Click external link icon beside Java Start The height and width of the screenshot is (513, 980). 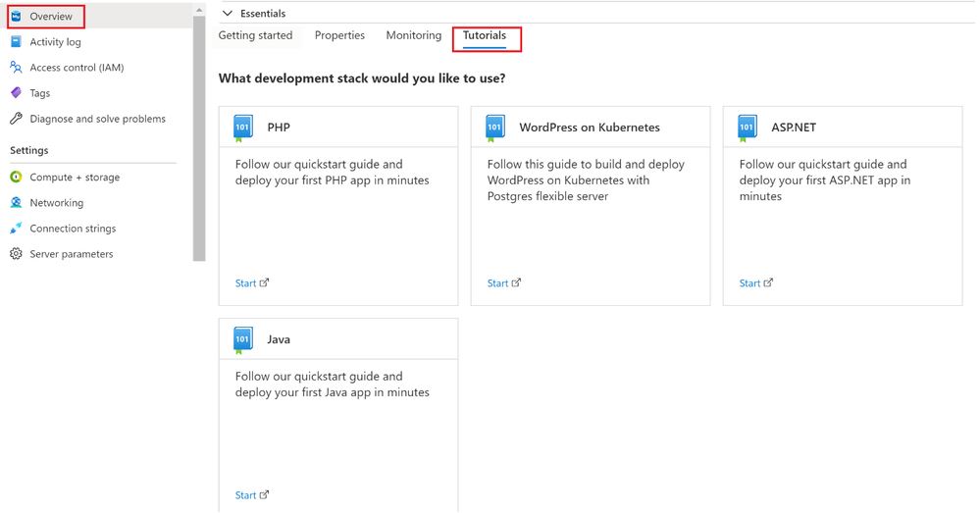[265, 494]
